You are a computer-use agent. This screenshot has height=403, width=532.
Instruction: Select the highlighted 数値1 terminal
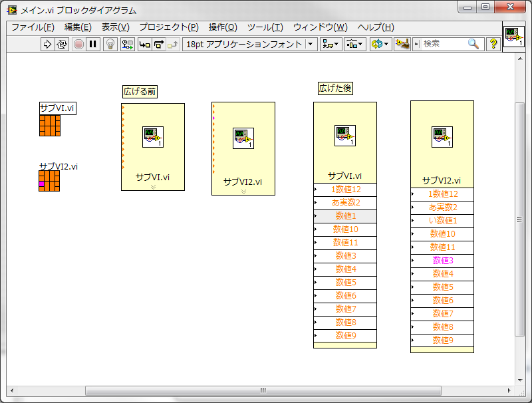(345, 216)
